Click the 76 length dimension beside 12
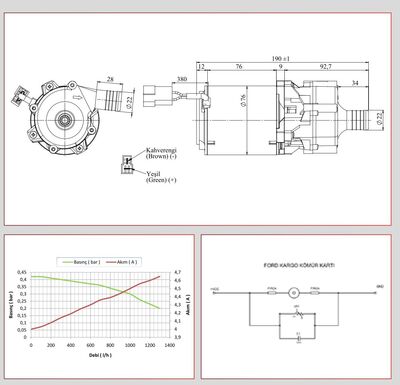The image size is (400, 385). (239, 66)
